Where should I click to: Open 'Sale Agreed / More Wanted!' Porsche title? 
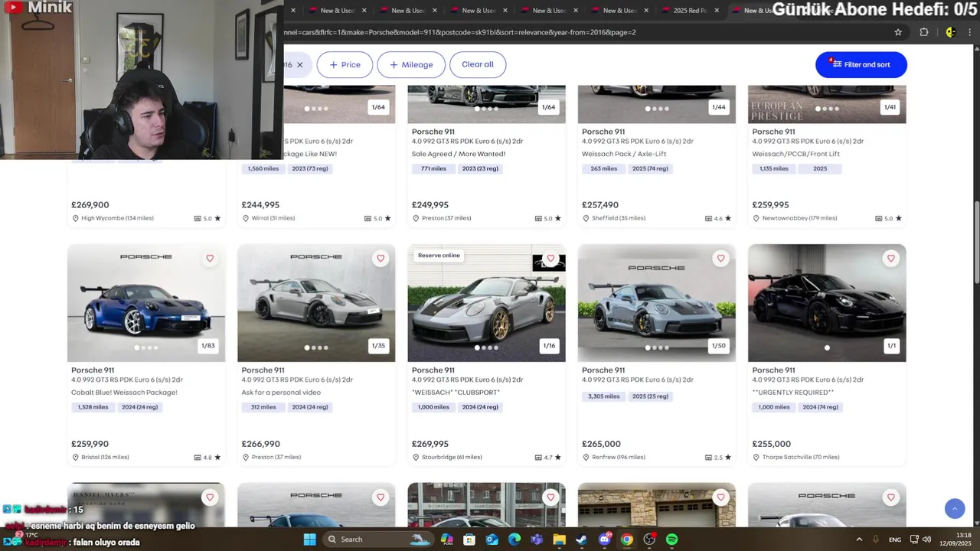click(433, 132)
